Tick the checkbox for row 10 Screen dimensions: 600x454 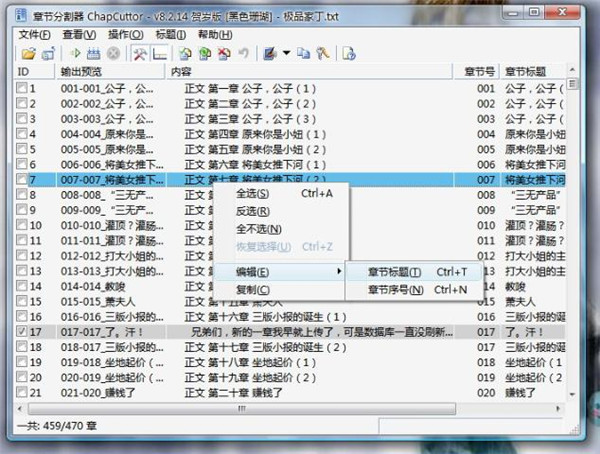pos(22,225)
